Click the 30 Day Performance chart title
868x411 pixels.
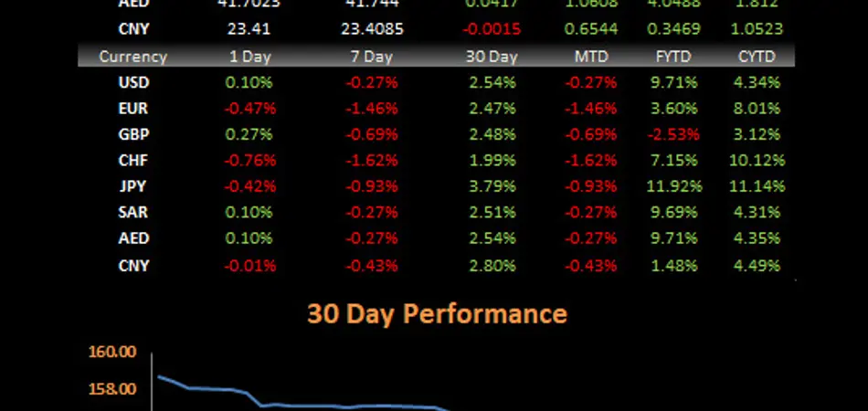coord(437,314)
